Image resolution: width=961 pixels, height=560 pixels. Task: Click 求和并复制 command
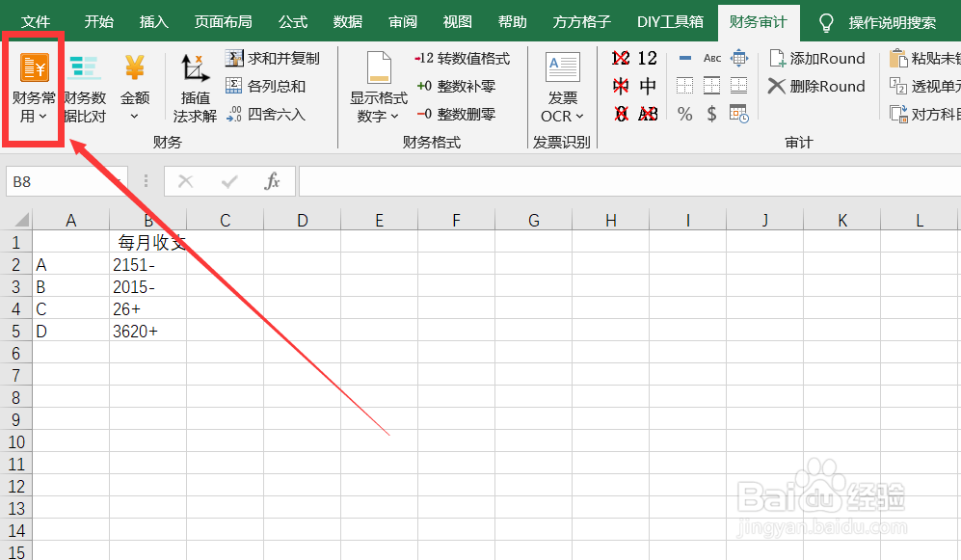[x=272, y=58]
